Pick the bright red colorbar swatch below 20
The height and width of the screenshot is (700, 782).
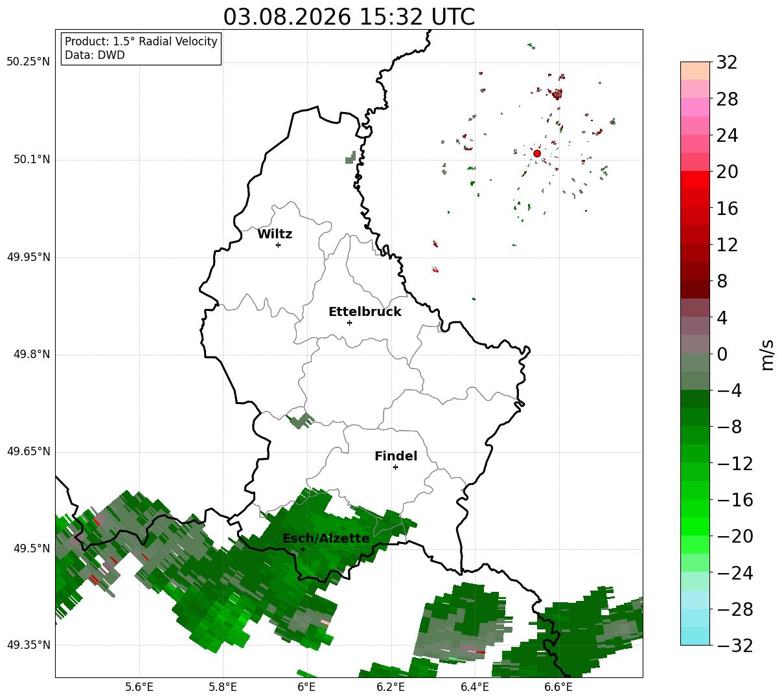click(x=695, y=180)
